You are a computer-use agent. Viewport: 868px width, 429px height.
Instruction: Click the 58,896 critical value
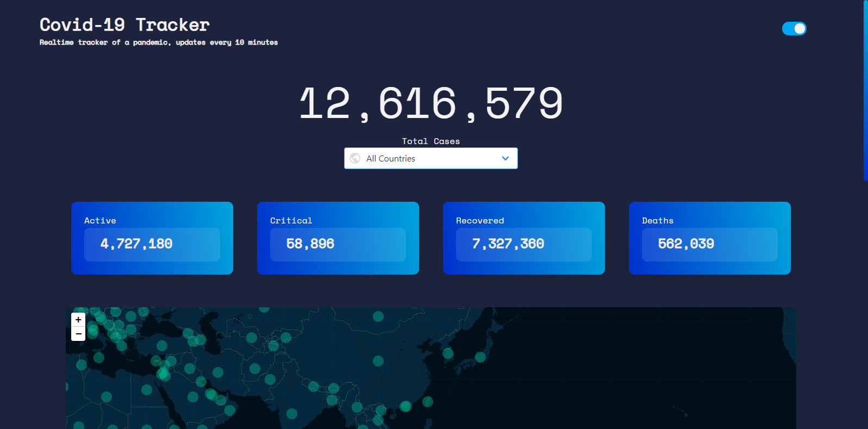tap(310, 244)
